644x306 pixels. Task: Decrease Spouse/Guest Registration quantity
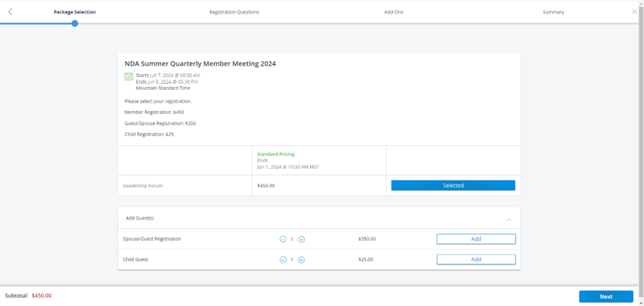pos(283,239)
